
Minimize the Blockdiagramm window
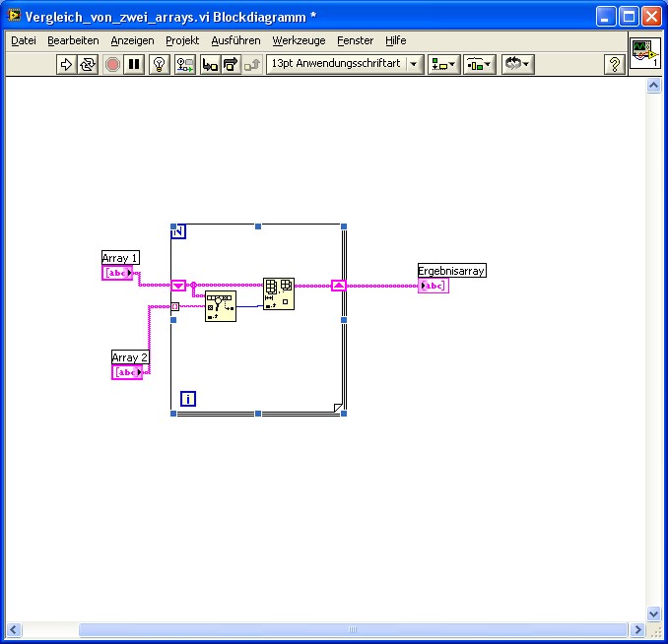click(605, 17)
